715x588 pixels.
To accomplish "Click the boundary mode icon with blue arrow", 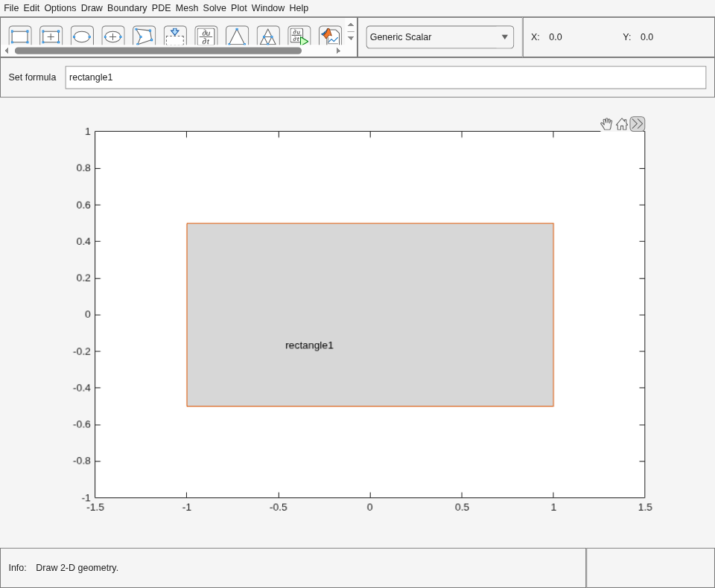I will (x=175, y=36).
